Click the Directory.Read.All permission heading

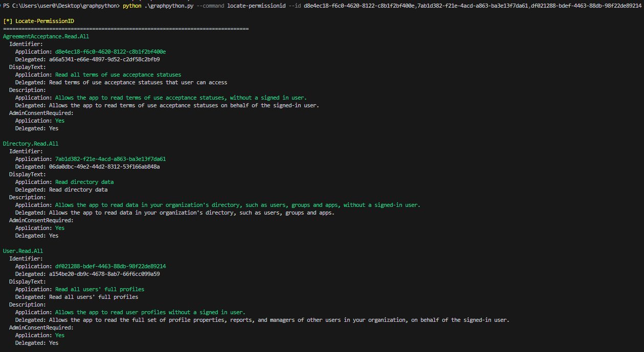31,144
